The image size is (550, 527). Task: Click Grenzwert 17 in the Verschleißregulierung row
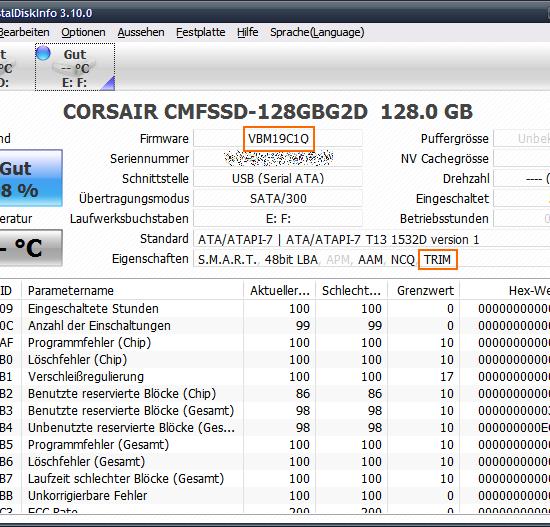click(447, 376)
